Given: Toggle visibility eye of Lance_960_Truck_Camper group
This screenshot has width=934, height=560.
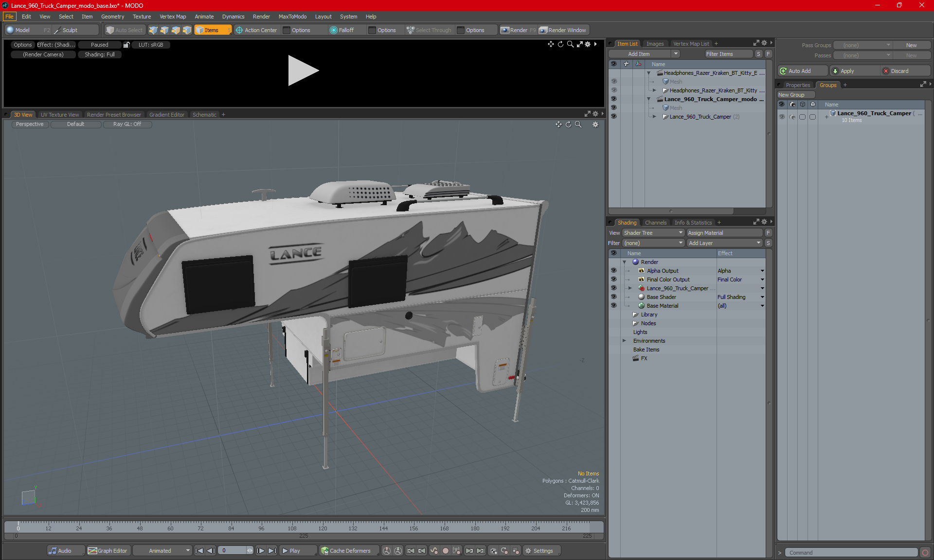Looking at the screenshot, I should click(x=782, y=117).
